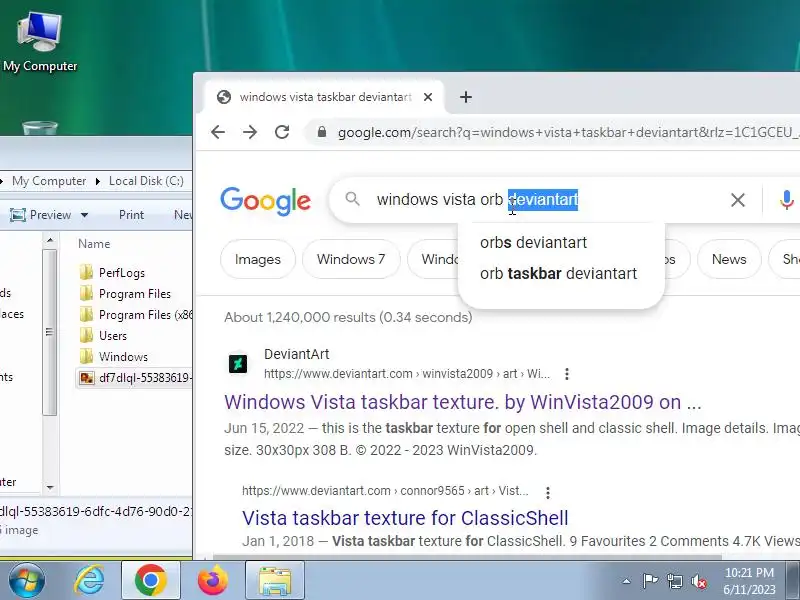Click Local Disk (C:) in the breadcrumb
Viewport: 800px width, 600px height.
[x=146, y=181]
